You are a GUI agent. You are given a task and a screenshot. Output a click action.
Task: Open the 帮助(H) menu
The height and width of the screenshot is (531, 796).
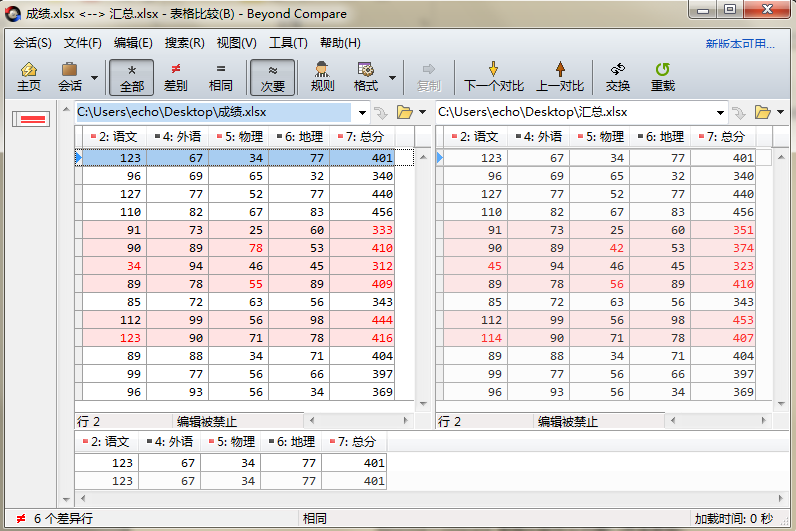tap(340, 43)
